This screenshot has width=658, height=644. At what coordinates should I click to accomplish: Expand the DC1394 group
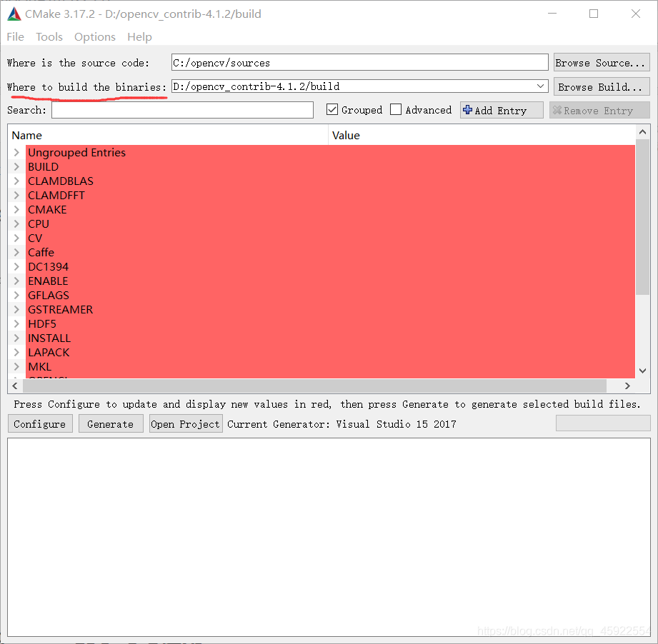16,266
